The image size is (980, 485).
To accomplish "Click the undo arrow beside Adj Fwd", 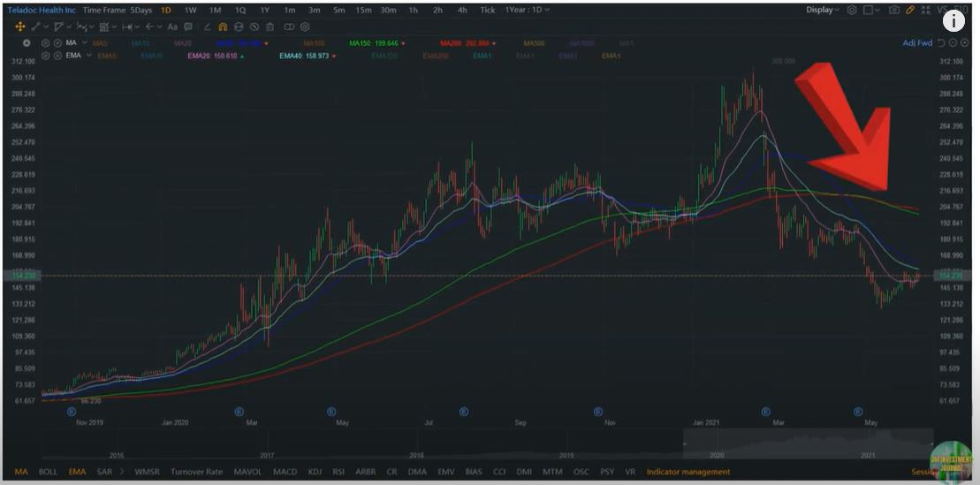I will [940, 43].
